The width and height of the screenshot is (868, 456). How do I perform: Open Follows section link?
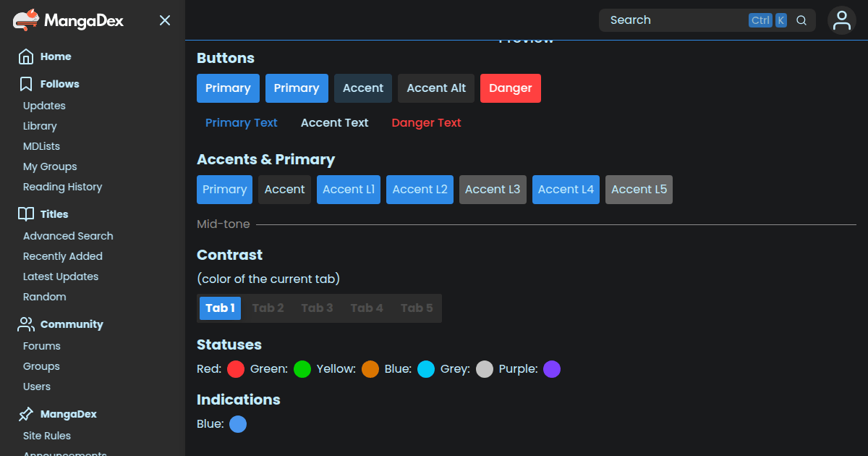pyautogui.click(x=60, y=84)
